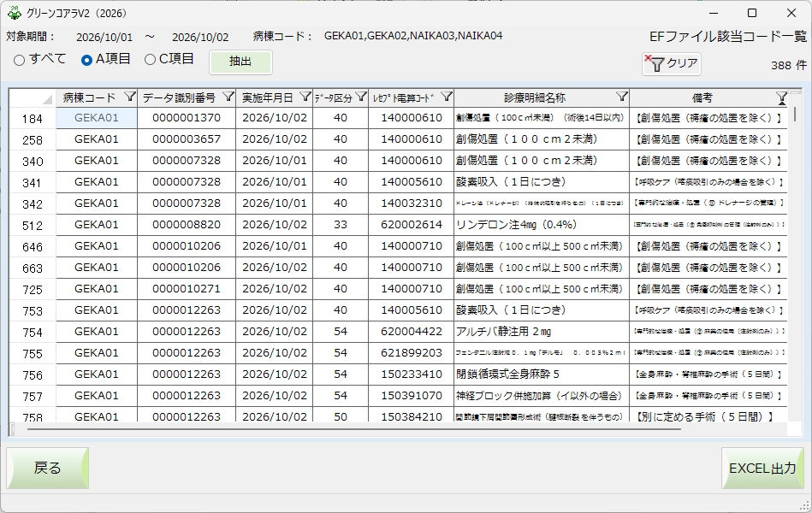This screenshot has height=513, width=812.
Task: Click the EFファイル該当コード一覧 heading
Action: coord(727,36)
